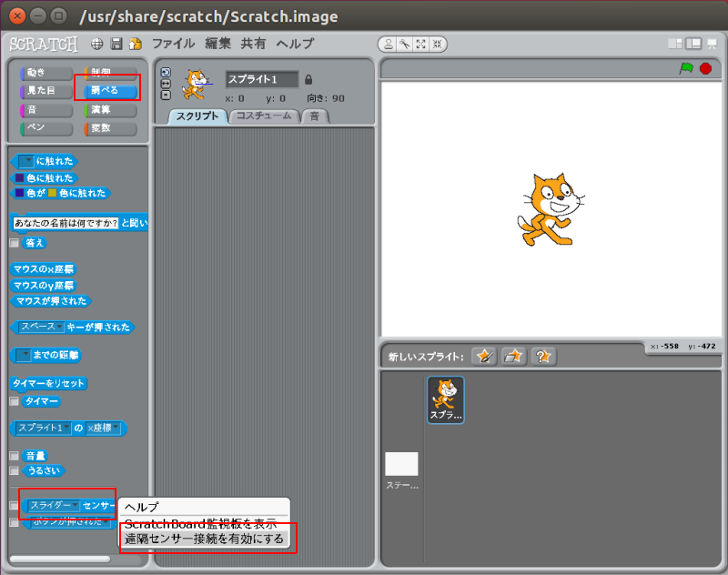Image resolution: width=728 pixels, height=575 pixels.
Task: Set rotation style to can rotate
Action: (166, 73)
